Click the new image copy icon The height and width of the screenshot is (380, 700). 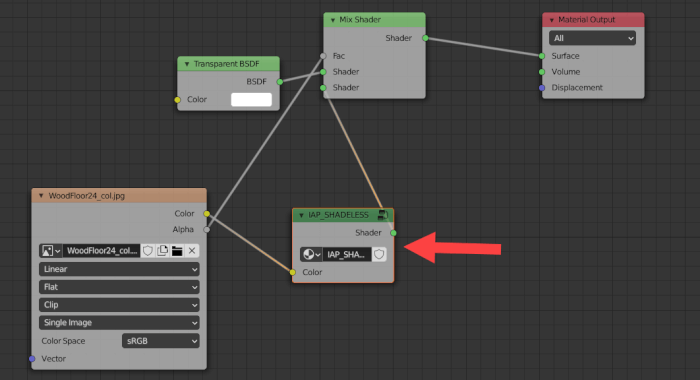coord(162,251)
